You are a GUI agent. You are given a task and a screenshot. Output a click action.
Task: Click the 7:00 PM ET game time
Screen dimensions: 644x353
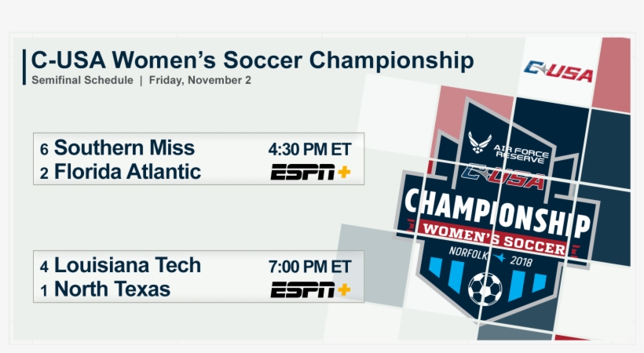point(309,266)
